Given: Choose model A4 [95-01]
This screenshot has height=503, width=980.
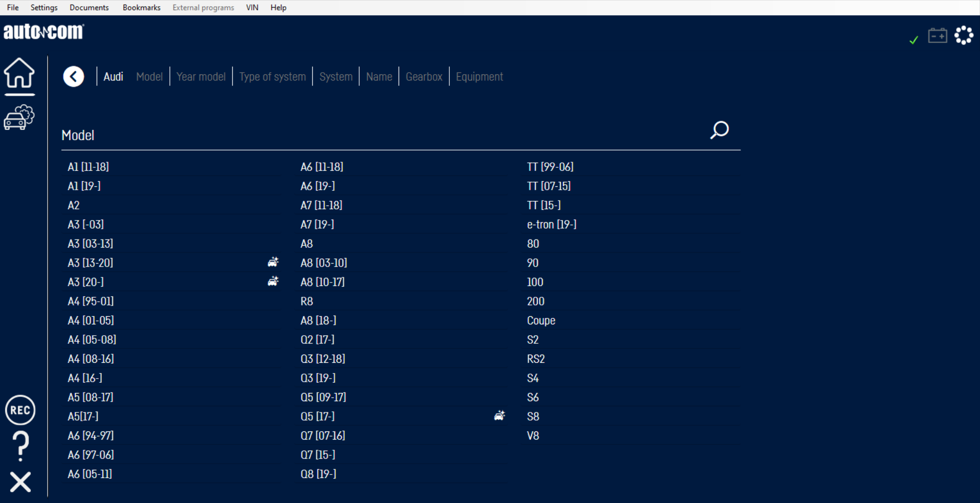Looking at the screenshot, I should 91,301.
